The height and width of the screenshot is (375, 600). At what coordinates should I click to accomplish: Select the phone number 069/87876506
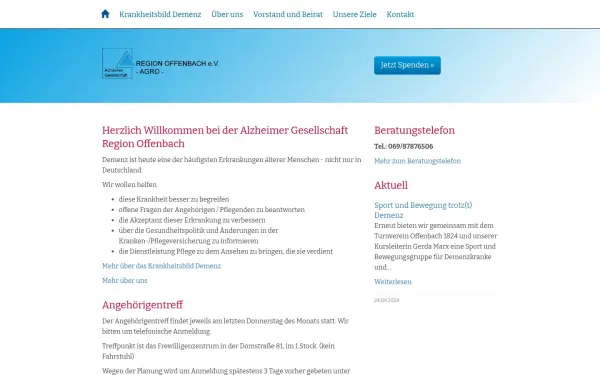tap(411, 146)
